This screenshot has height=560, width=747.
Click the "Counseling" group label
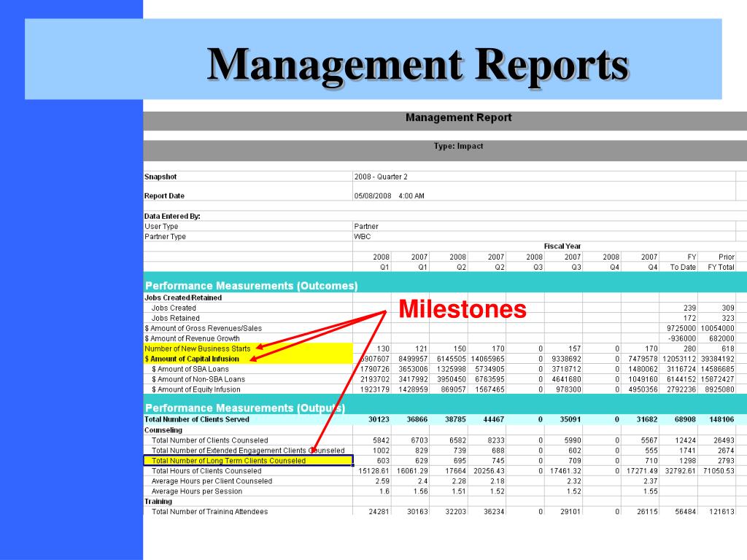coord(163,430)
